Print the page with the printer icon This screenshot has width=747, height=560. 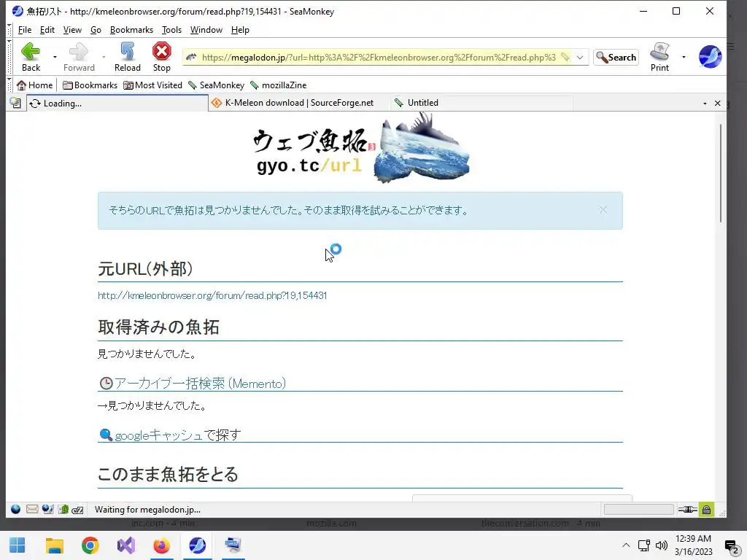pos(659,57)
